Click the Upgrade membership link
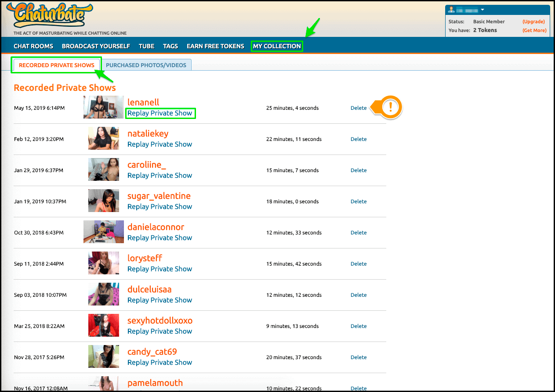This screenshot has width=555, height=392. [533, 22]
